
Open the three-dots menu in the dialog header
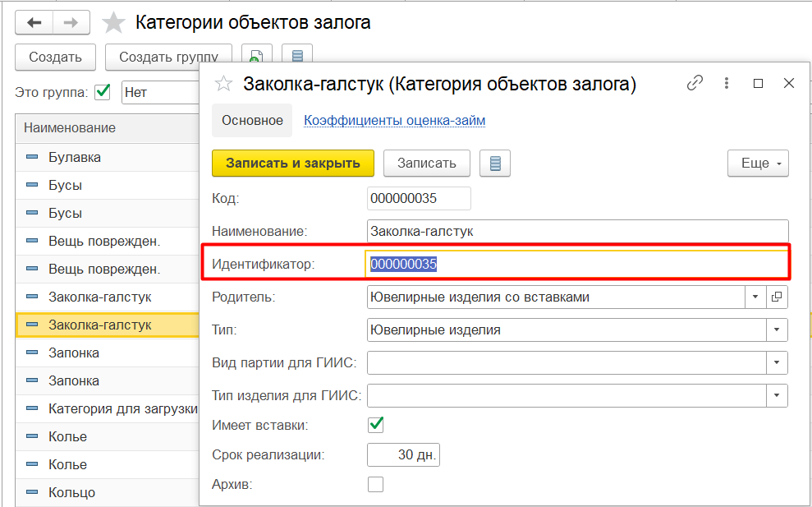pos(727,83)
